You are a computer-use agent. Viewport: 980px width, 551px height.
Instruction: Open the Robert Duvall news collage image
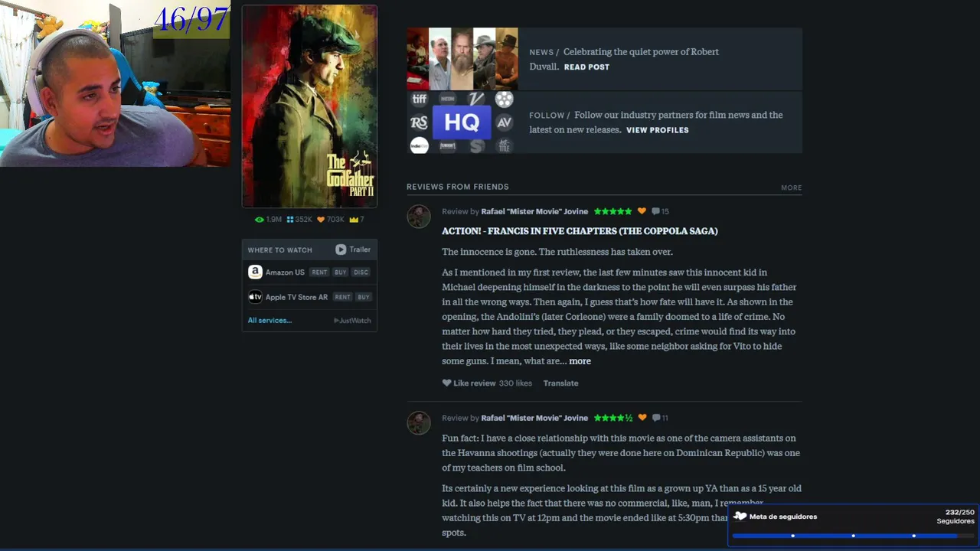tap(462, 59)
